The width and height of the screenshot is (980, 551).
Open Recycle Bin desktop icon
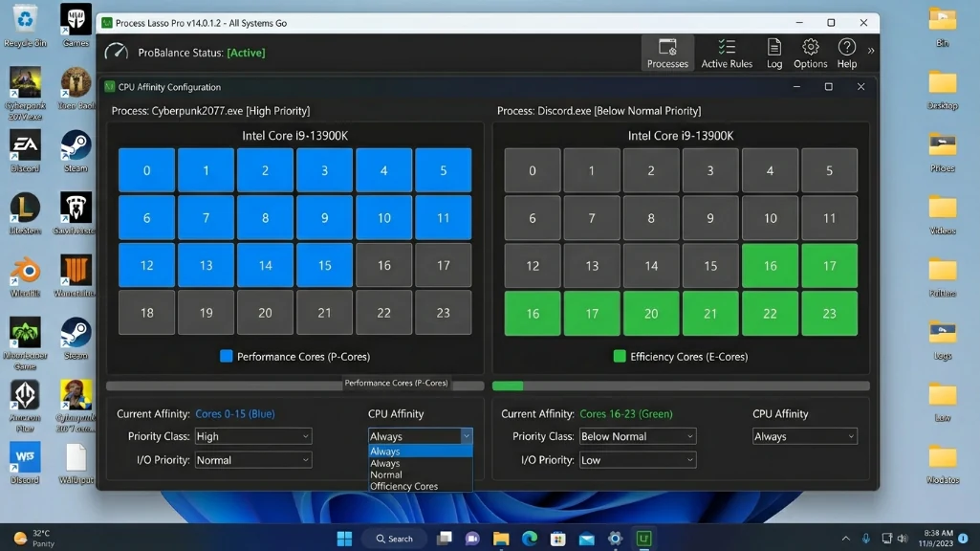point(25,26)
